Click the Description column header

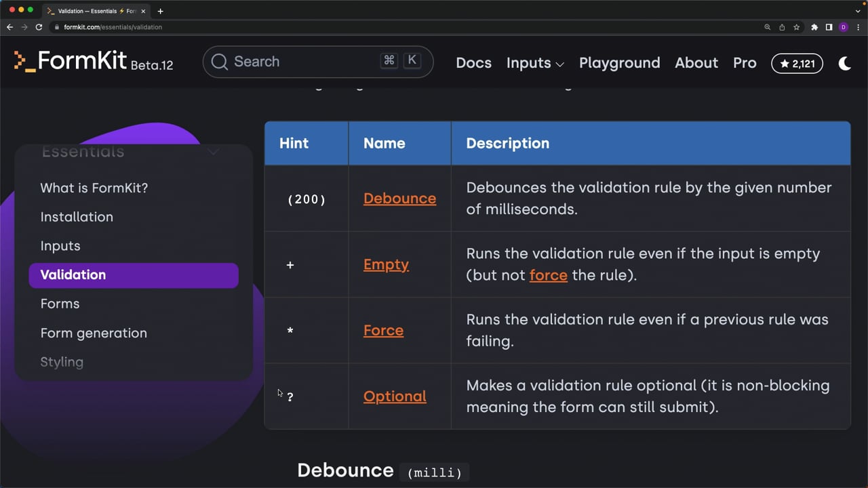point(650,143)
